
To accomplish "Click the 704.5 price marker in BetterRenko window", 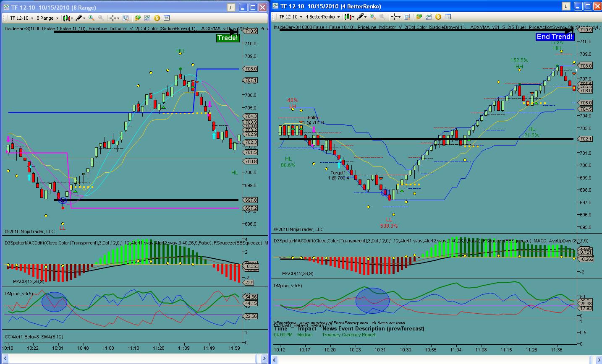I will tap(586, 109).
